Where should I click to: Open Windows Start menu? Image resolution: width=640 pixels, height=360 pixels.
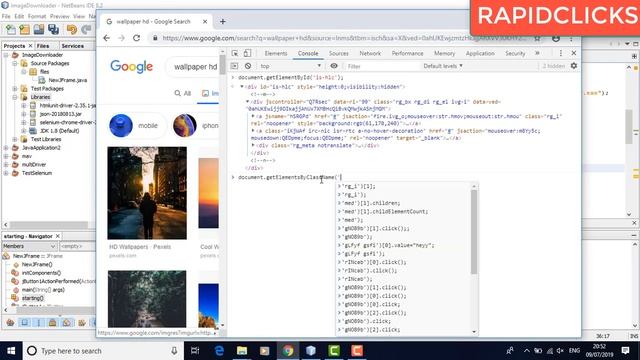tap(11, 351)
